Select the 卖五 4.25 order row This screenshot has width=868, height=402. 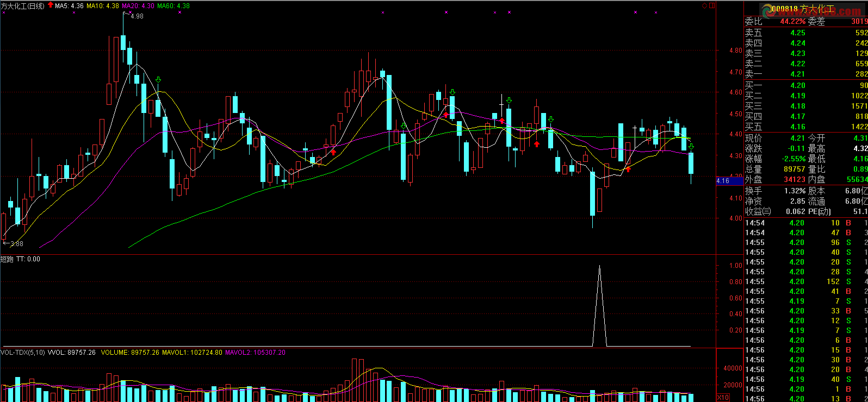coord(806,33)
